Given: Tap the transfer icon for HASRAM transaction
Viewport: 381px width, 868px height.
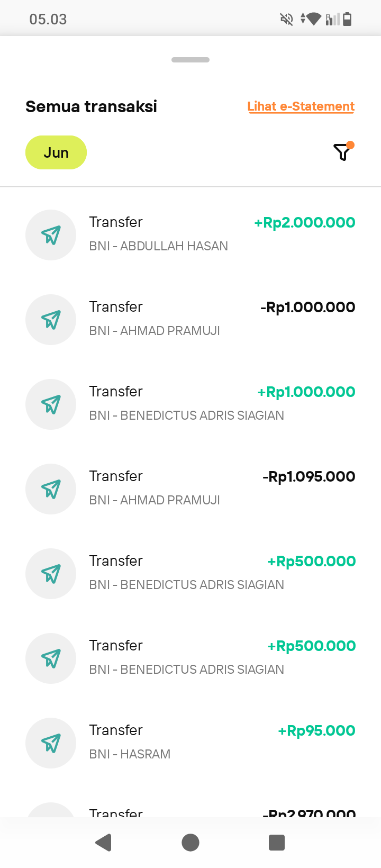Looking at the screenshot, I should tap(51, 743).
